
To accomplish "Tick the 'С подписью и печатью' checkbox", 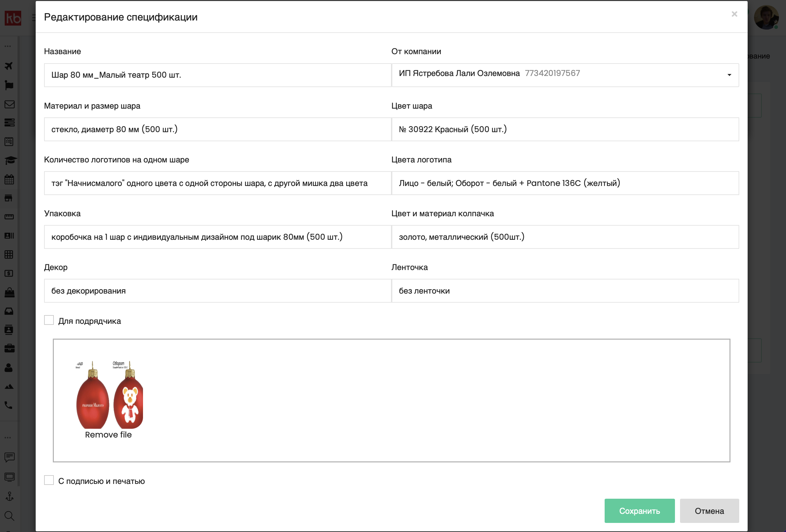I will (x=49, y=480).
